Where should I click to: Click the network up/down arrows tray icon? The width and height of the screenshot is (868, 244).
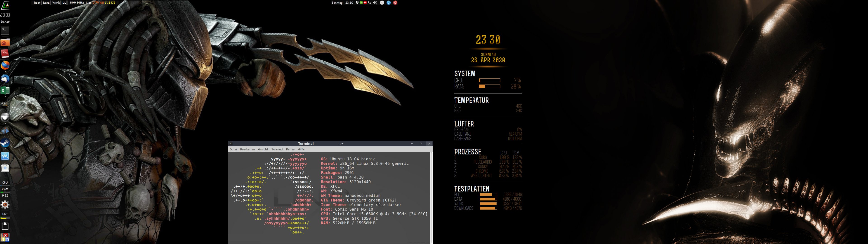[369, 3]
